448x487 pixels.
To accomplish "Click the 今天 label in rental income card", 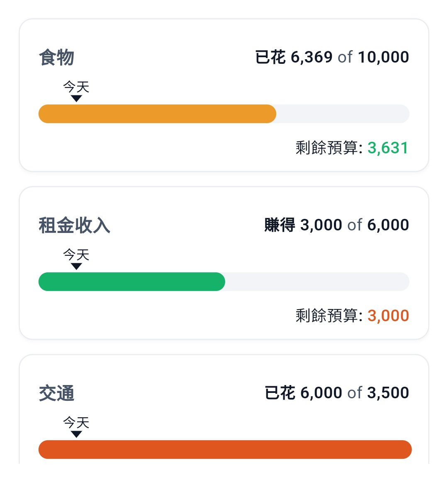I will 76,254.
